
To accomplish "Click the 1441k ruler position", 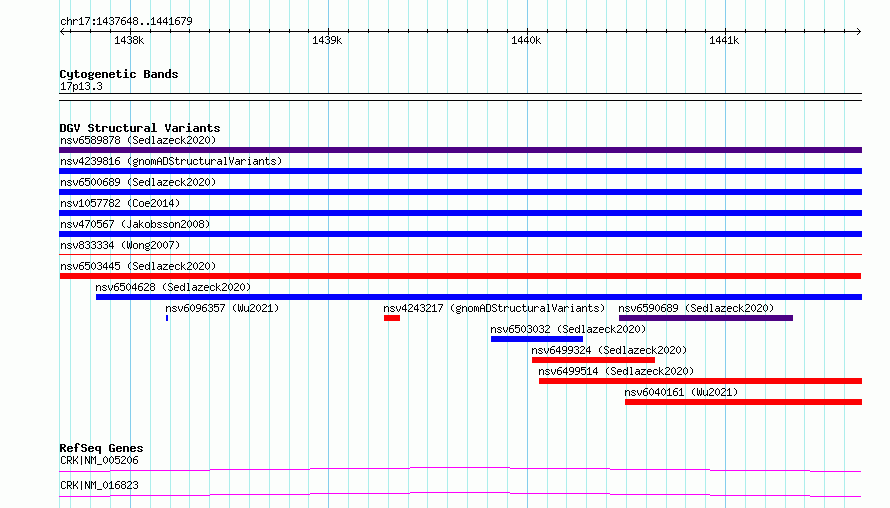I will pos(724,40).
